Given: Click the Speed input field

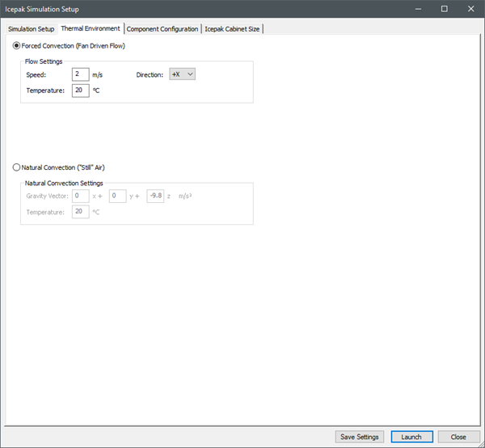Looking at the screenshot, I should [80, 74].
